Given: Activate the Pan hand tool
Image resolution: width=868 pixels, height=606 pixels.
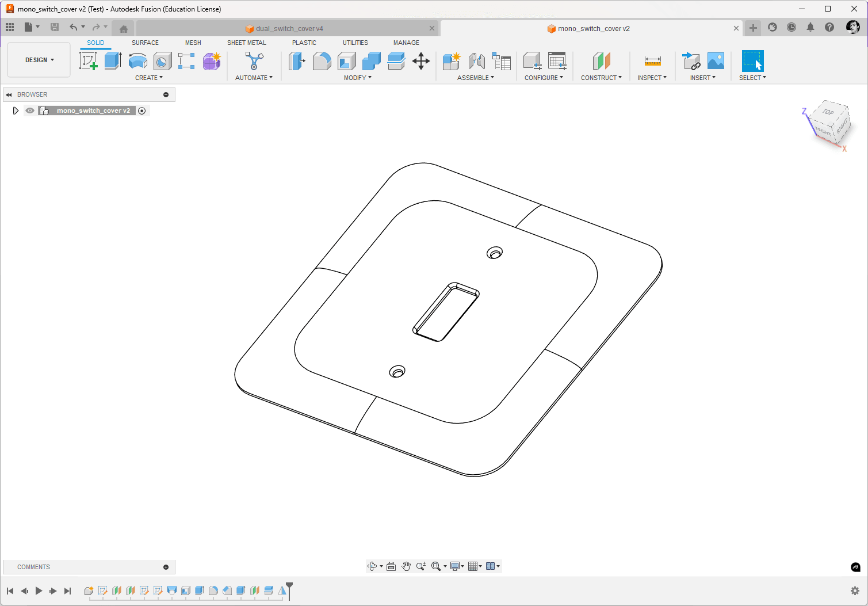Looking at the screenshot, I should 406,566.
